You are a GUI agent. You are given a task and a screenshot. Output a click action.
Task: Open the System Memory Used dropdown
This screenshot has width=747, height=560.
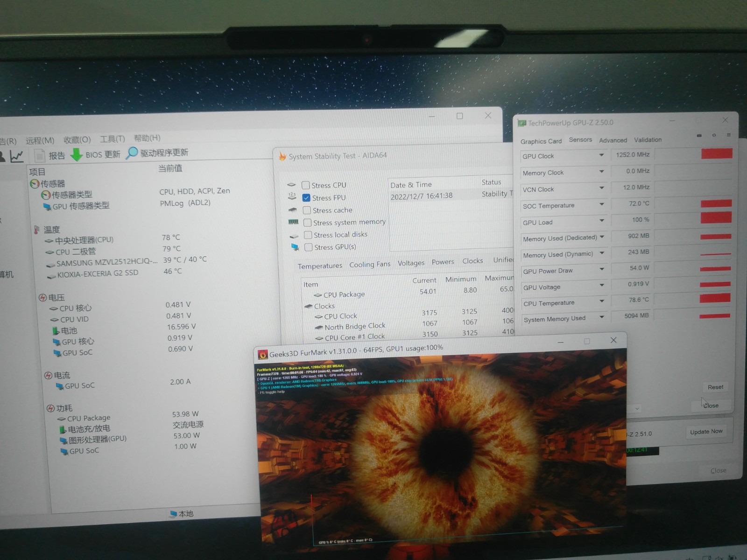[602, 317]
